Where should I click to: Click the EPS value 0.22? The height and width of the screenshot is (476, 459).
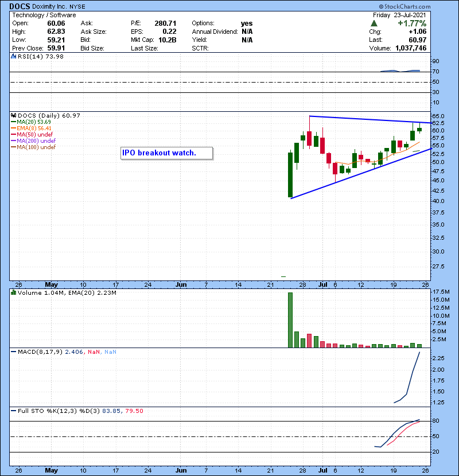tap(169, 32)
